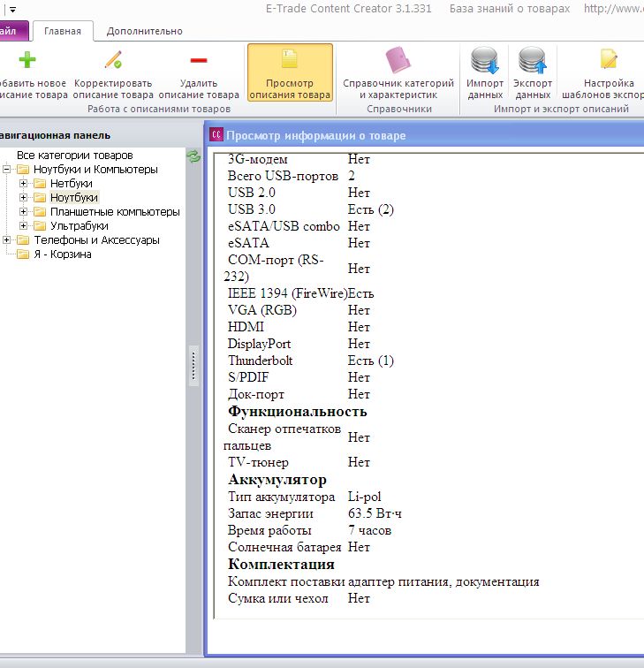644x668 pixels.
Task: Click the navigation panel splitter grip handle
Action: tap(193, 366)
